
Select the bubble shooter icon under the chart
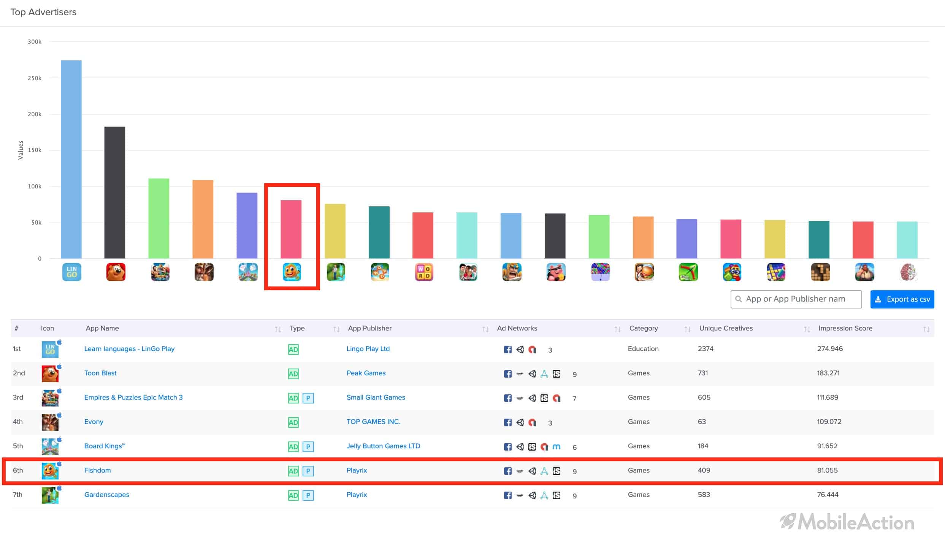600,272
